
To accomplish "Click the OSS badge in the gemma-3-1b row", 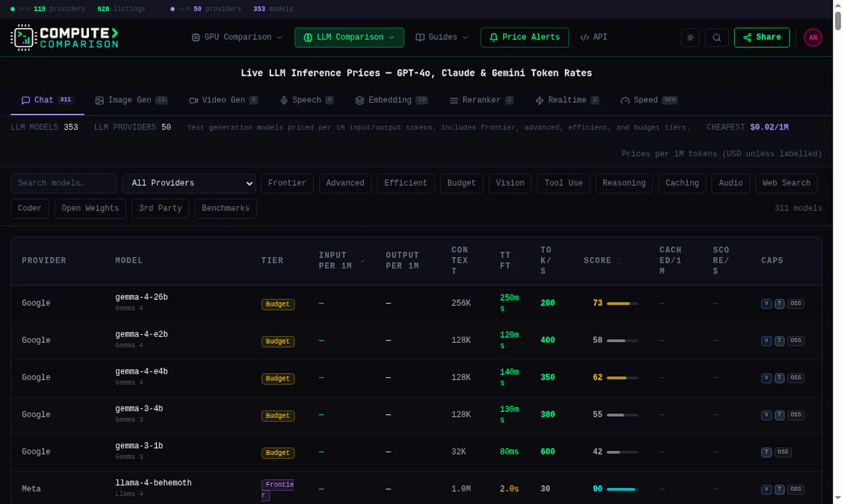I will tap(783, 452).
